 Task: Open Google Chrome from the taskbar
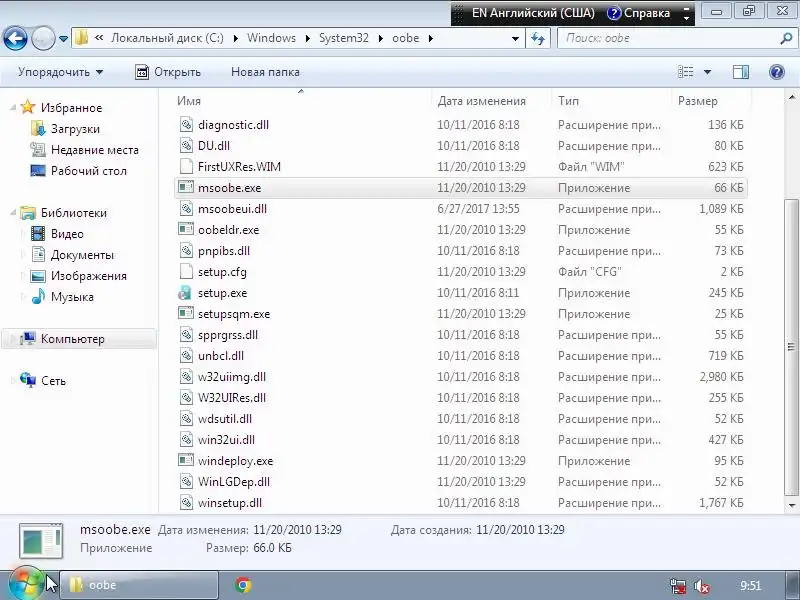(243, 585)
